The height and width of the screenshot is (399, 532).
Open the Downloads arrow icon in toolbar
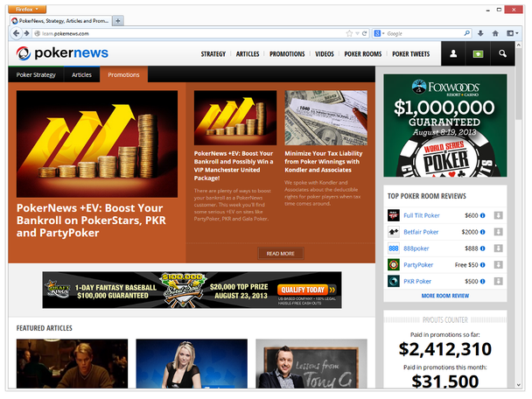click(480, 33)
